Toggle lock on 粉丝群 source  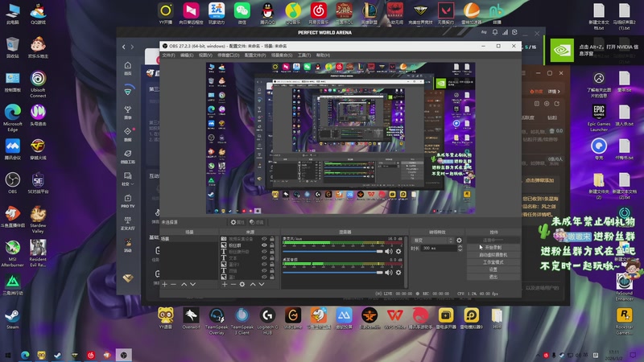(271, 245)
